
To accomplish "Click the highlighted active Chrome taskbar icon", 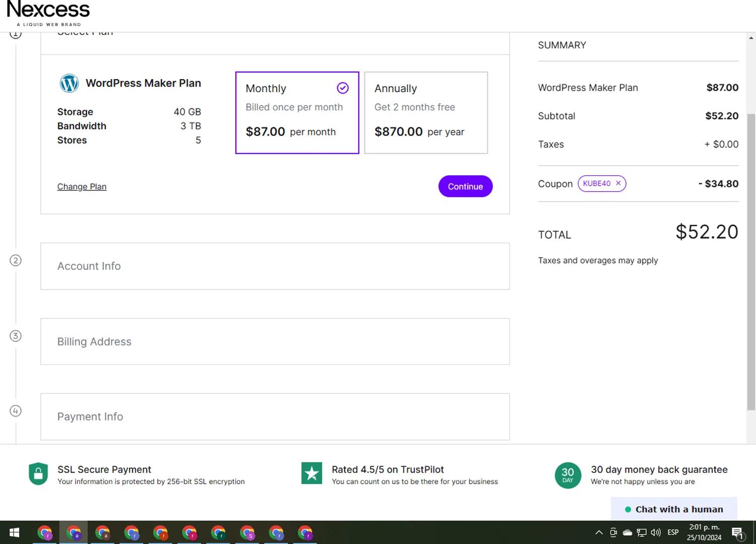I will [74, 532].
